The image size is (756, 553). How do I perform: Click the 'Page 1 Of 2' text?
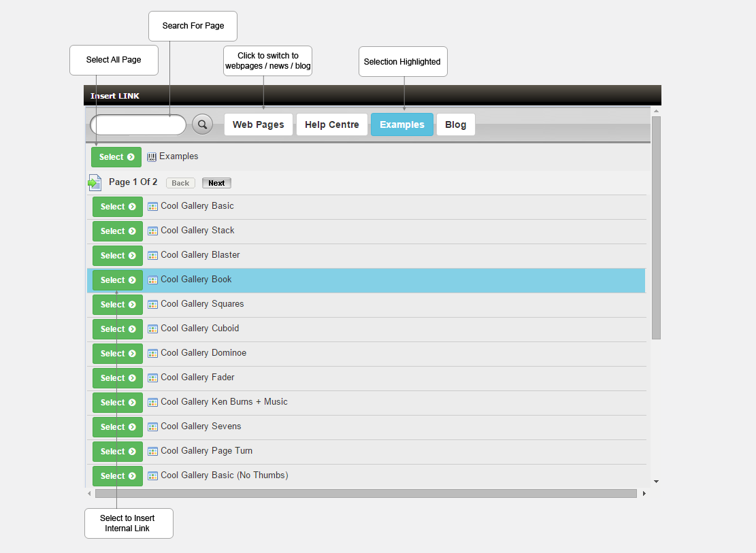pyautogui.click(x=133, y=182)
